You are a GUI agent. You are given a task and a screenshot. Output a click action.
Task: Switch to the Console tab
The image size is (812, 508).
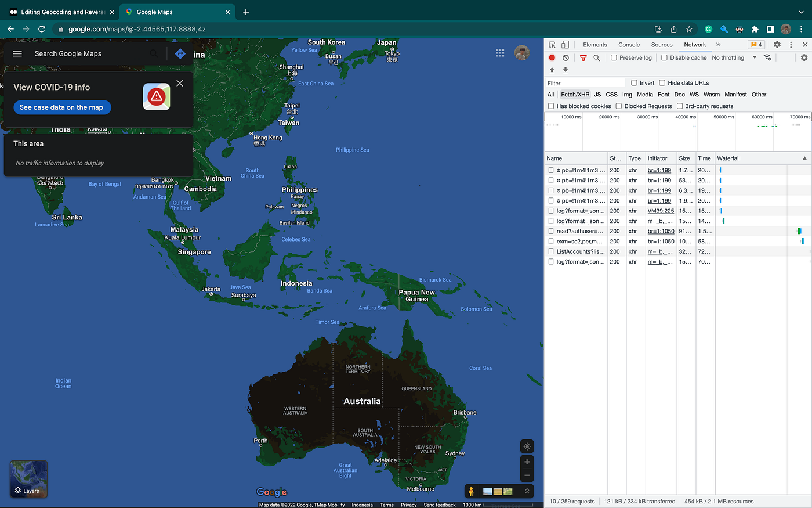pos(629,44)
